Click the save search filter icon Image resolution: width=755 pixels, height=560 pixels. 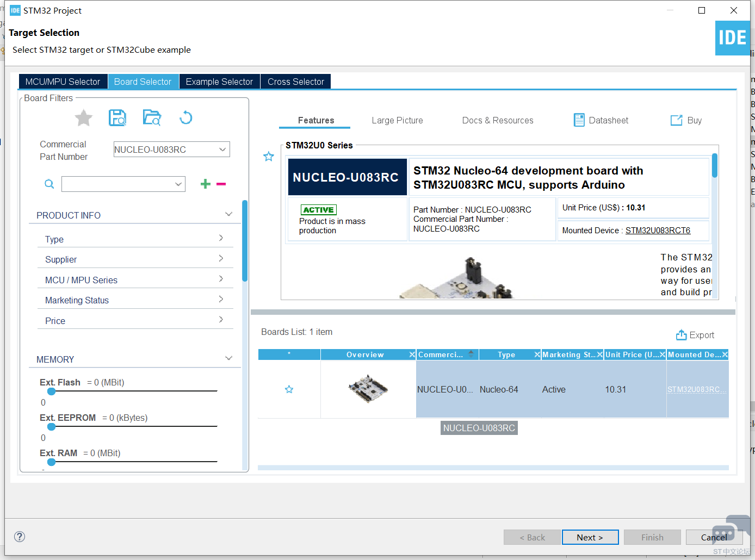117,117
